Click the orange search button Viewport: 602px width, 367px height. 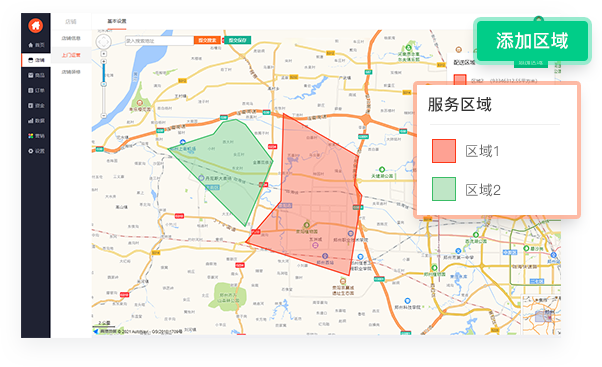207,40
